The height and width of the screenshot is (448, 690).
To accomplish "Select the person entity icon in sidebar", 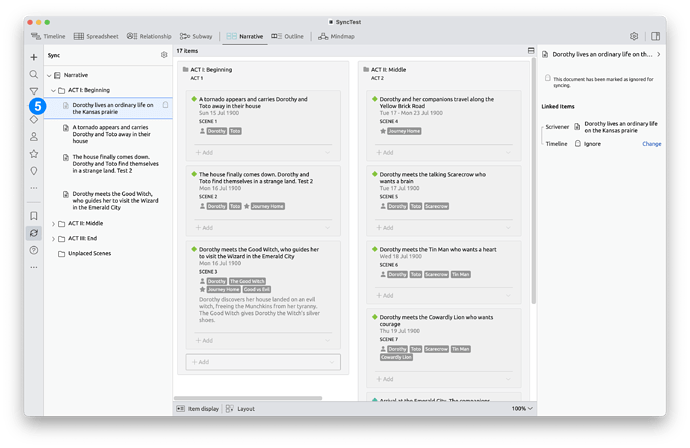I will pos(34,137).
